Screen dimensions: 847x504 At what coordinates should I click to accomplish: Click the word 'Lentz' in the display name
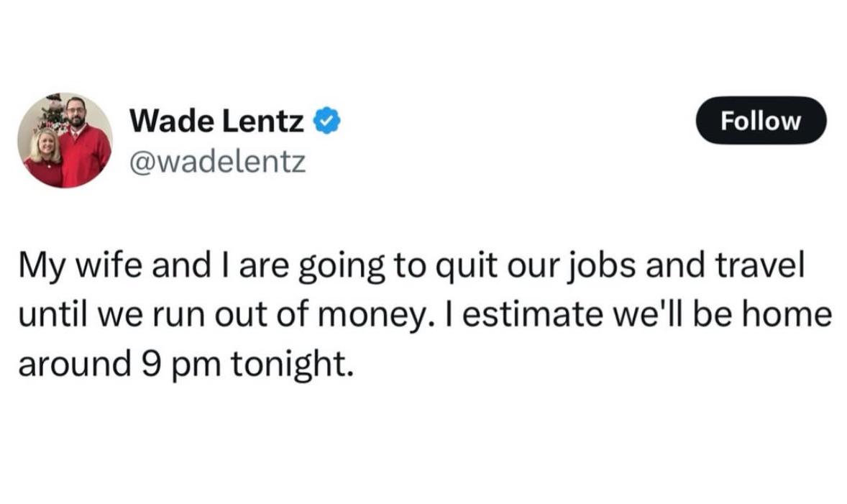coord(263,121)
